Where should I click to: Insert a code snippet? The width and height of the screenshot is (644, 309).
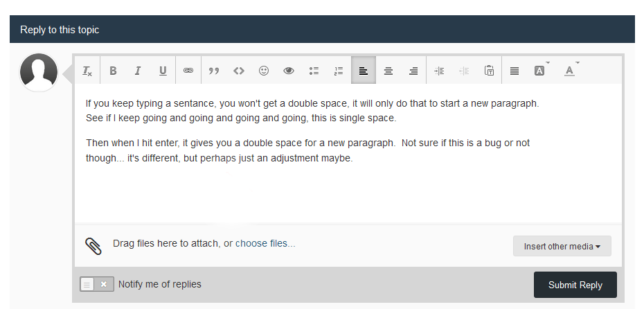(239, 71)
